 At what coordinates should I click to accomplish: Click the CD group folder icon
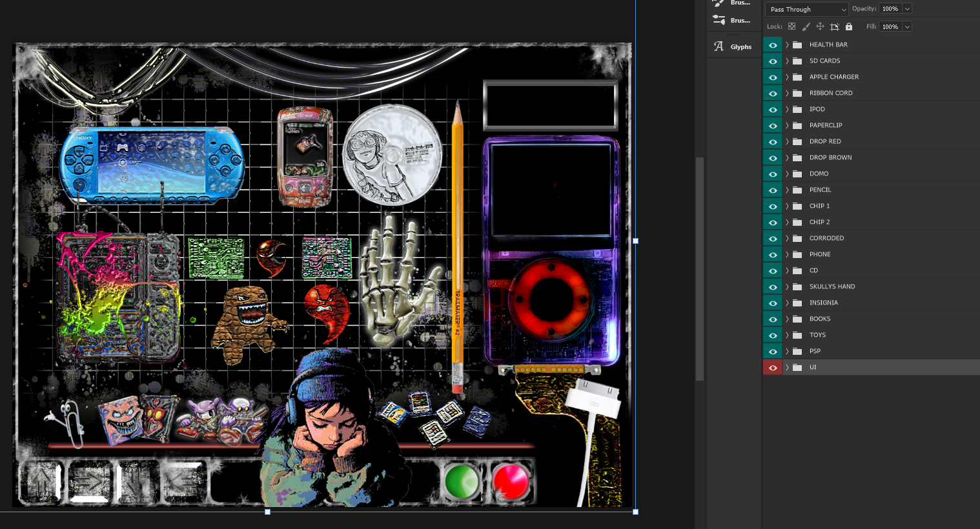[x=797, y=270]
